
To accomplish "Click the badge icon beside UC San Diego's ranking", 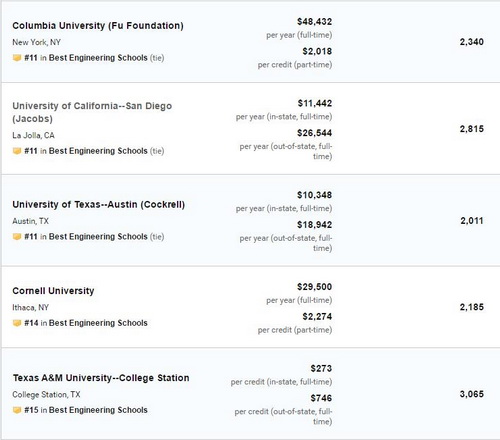I will (x=17, y=151).
